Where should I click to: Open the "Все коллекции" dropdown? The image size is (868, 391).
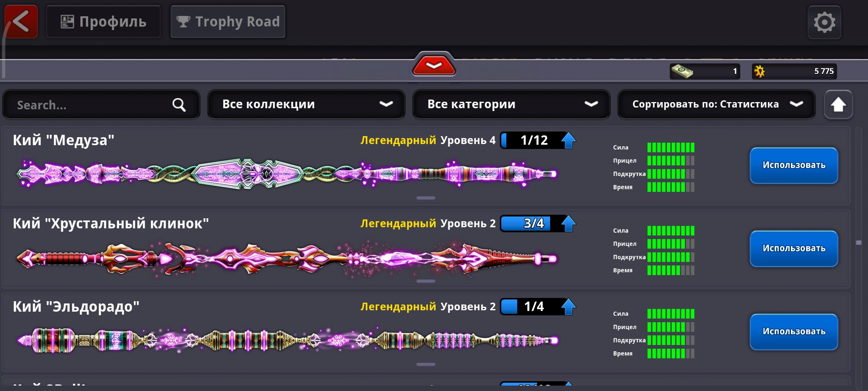coord(306,105)
